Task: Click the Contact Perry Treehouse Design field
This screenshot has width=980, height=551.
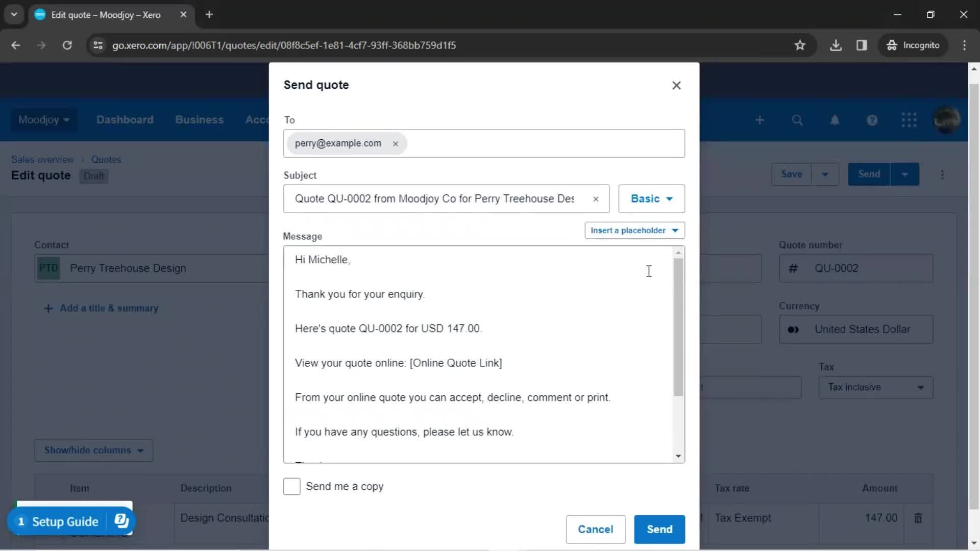Action: coord(152,268)
